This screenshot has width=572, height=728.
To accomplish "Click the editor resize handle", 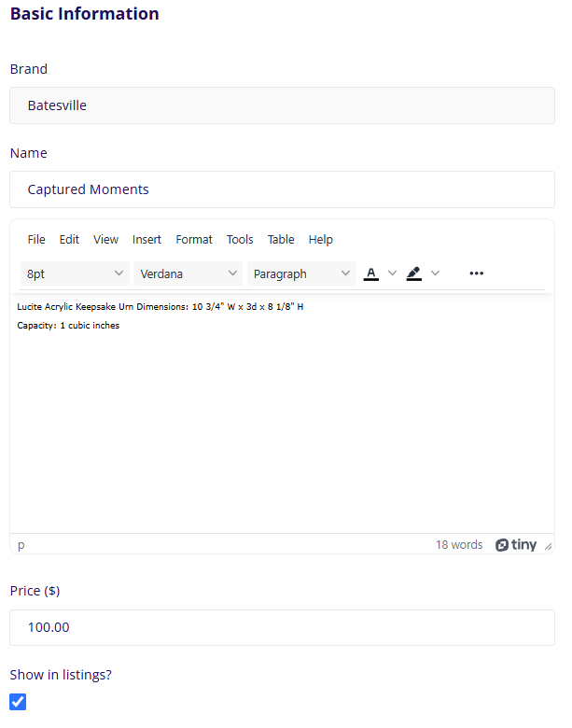I will [x=549, y=546].
